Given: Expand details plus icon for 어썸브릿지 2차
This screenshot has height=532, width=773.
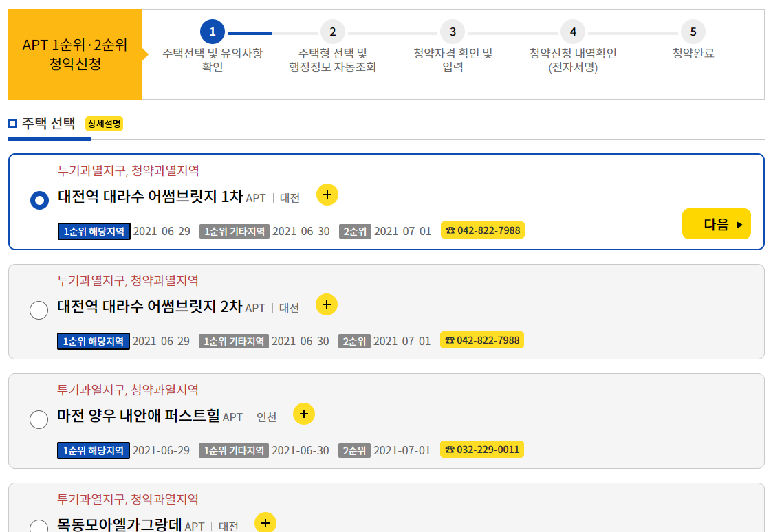Looking at the screenshot, I should click(x=327, y=304).
